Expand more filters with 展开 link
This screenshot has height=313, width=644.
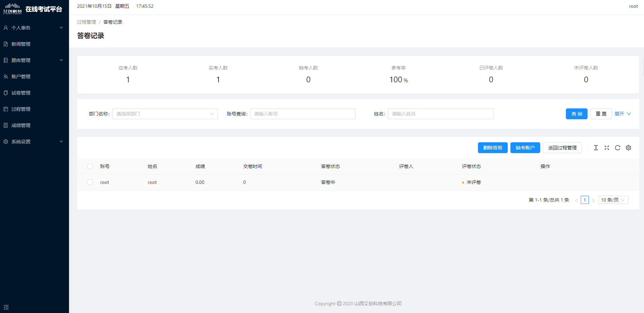tap(623, 114)
